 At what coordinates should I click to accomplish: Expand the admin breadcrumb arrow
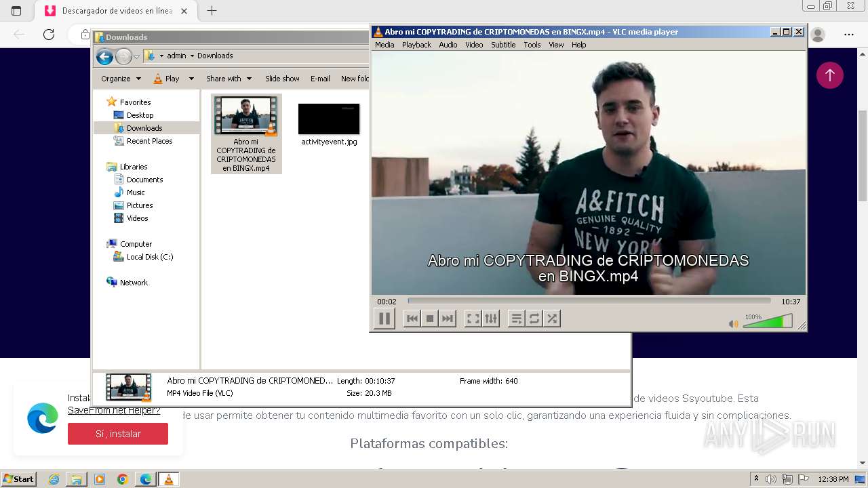(x=192, y=56)
